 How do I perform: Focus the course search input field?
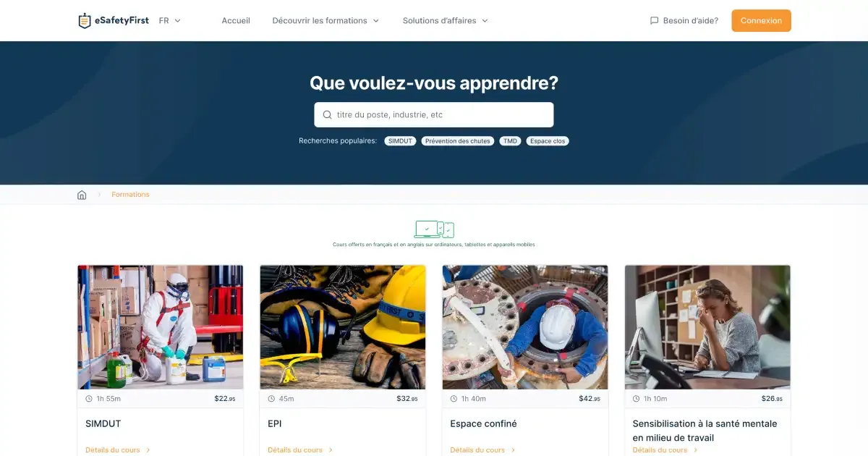click(x=434, y=114)
